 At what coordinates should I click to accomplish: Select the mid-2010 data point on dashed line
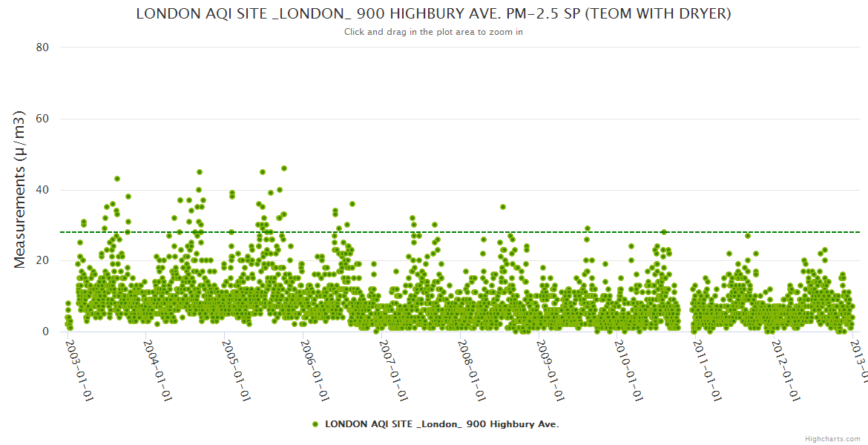[664, 232]
